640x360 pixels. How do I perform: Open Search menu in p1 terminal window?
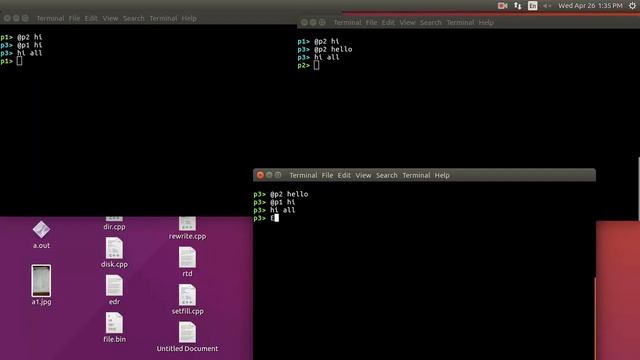click(133, 18)
